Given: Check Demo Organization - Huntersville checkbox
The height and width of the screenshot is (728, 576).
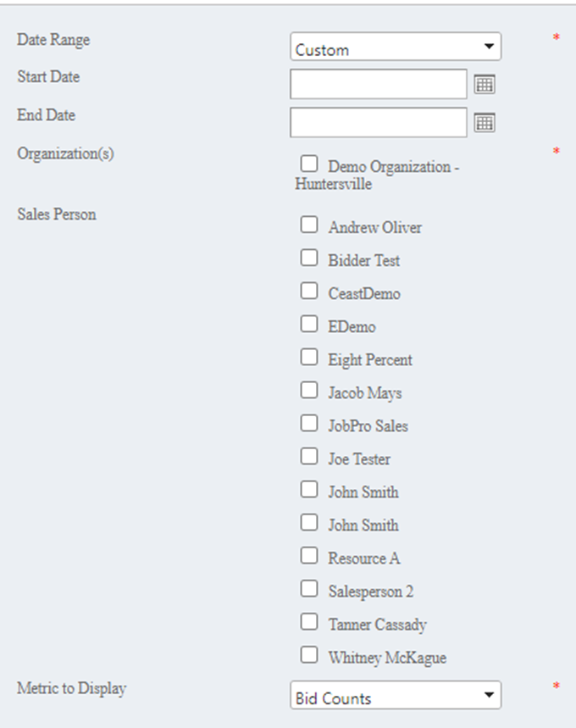Looking at the screenshot, I should point(309,164).
